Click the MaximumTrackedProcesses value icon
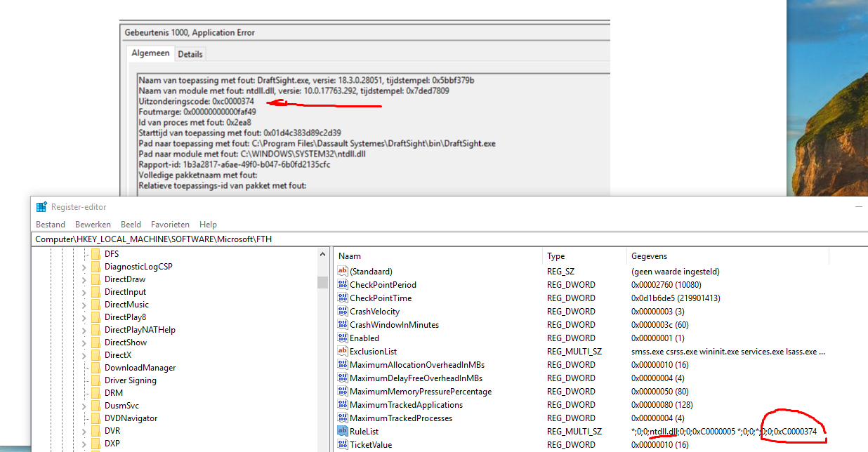This screenshot has width=868, height=452. [343, 418]
